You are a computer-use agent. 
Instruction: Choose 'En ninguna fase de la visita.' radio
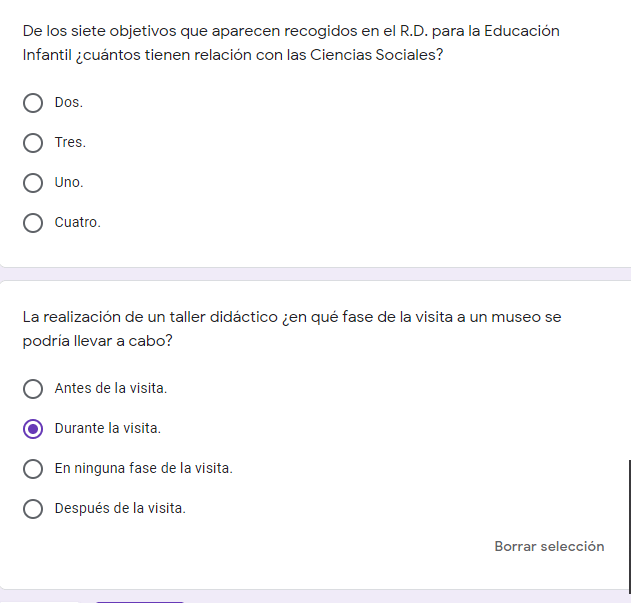point(33,468)
